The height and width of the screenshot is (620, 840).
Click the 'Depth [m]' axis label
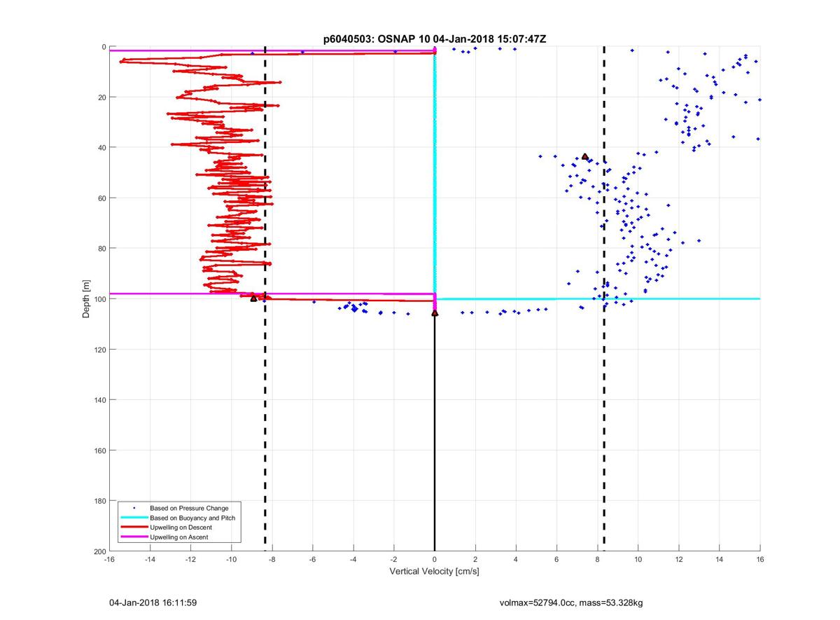87,299
